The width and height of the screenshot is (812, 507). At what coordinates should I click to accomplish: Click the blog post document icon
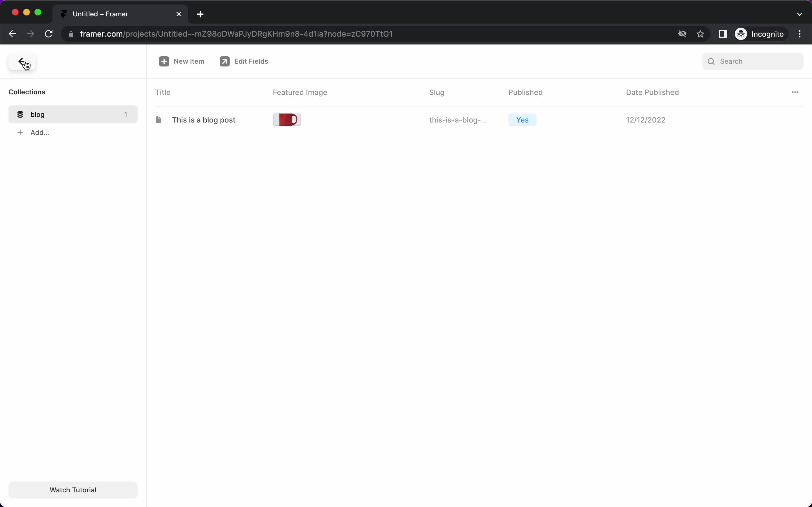pyautogui.click(x=158, y=120)
